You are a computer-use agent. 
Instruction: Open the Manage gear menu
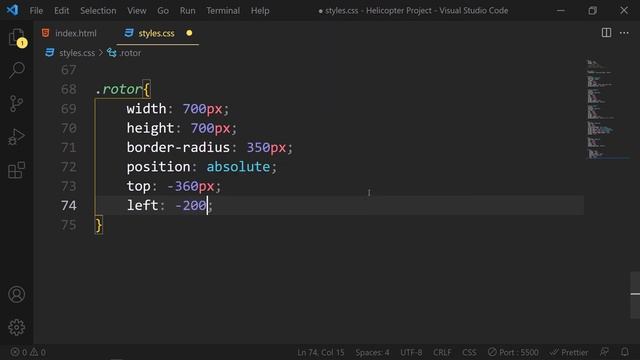pyautogui.click(x=17, y=327)
